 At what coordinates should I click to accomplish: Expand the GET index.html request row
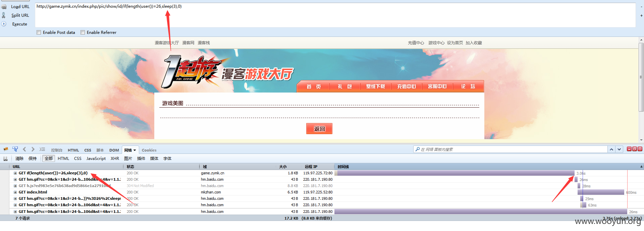coord(15,192)
